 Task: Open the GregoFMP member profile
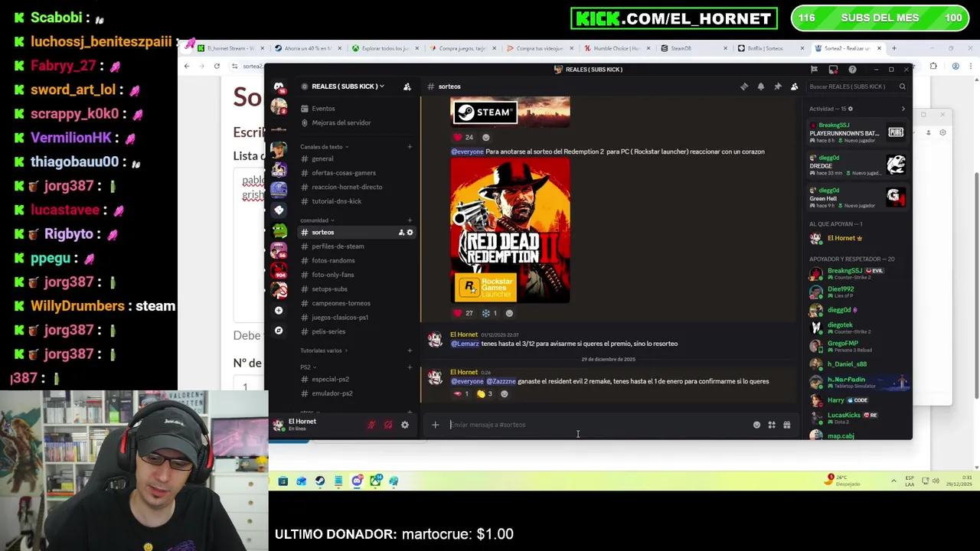[857, 346]
